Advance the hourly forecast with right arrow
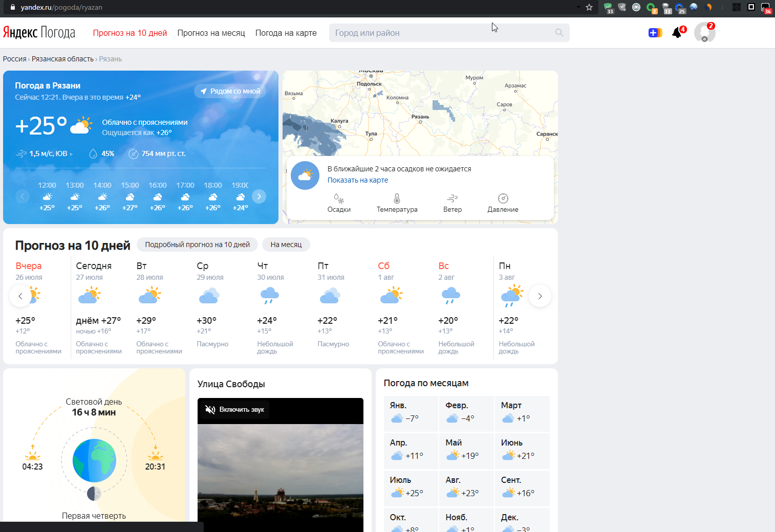This screenshot has height=532, width=775. [259, 196]
